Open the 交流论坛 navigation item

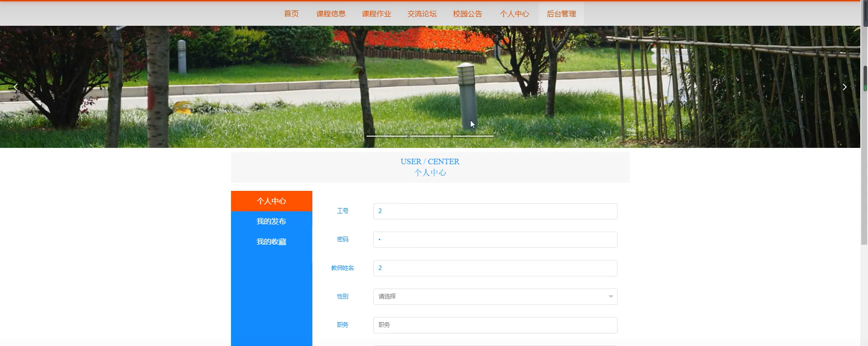(422, 14)
